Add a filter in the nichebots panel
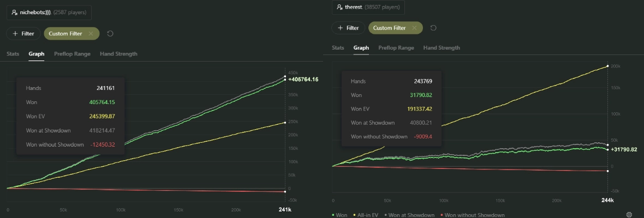 coord(23,34)
